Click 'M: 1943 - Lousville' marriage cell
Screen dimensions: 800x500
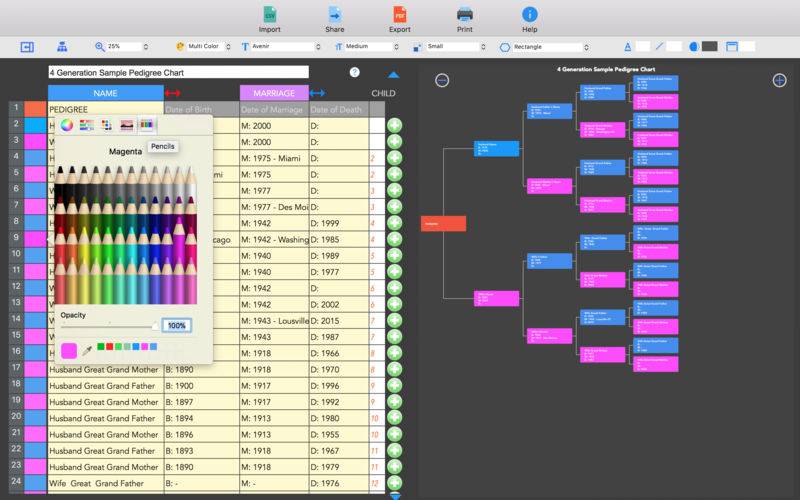(x=274, y=320)
